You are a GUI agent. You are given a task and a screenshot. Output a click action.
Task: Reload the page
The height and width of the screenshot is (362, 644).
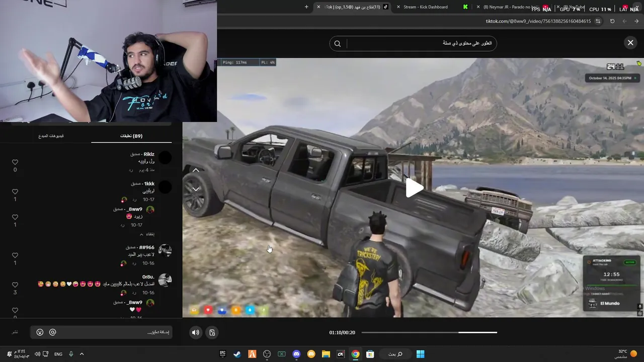612,21
